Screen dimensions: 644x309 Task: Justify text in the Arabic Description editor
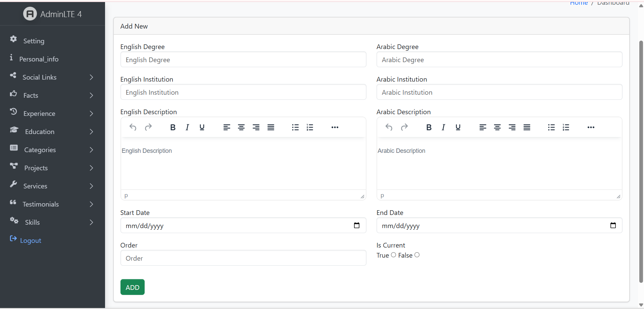coord(527,127)
